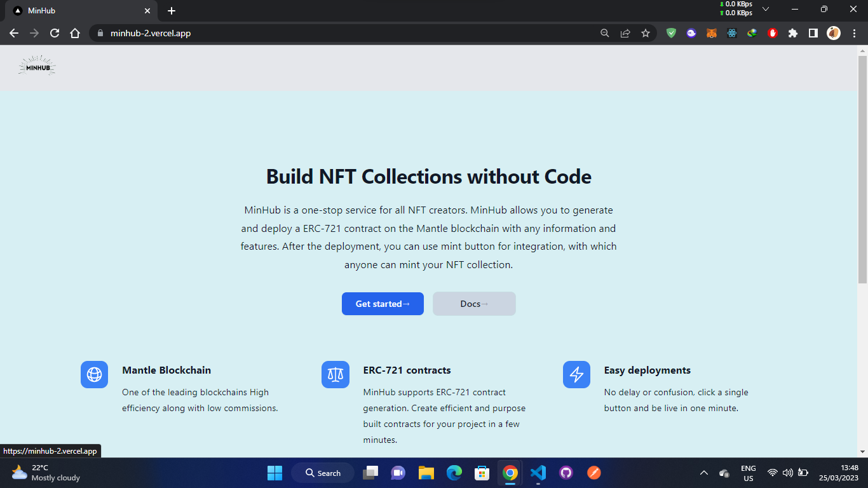Open the AdGuard extension
Image resolution: width=868 pixels, height=488 pixels.
(671, 32)
